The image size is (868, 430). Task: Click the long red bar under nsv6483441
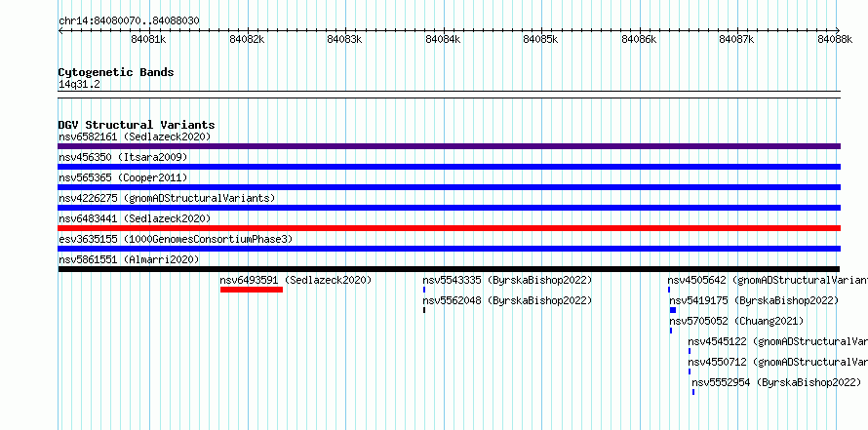(x=449, y=228)
